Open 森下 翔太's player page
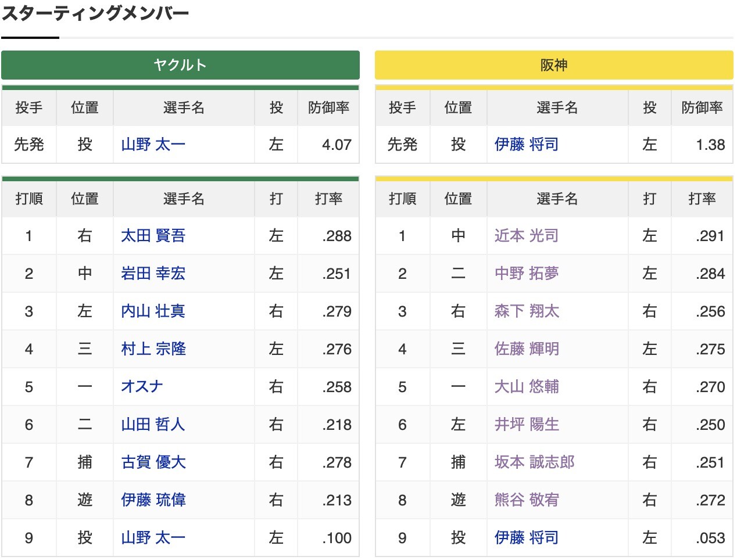Image resolution: width=737 pixels, height=560 pixels. [x=525, y=311]
